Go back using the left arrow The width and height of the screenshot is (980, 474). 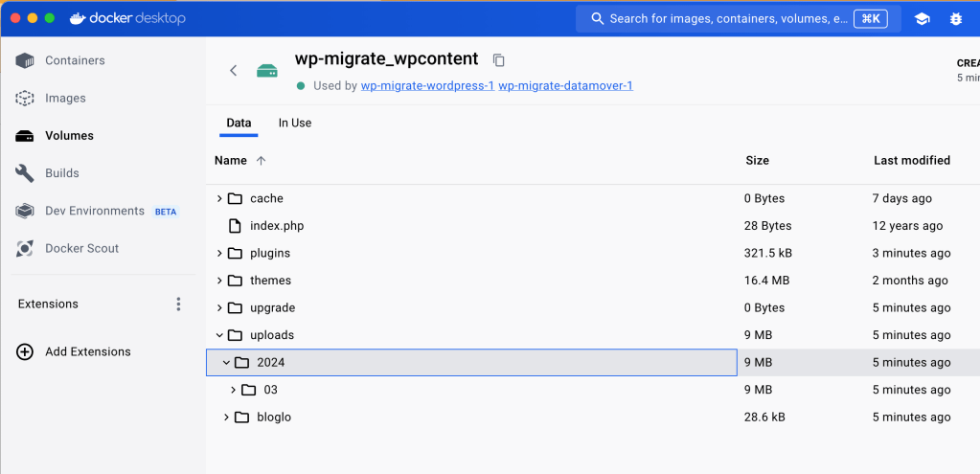233,70
